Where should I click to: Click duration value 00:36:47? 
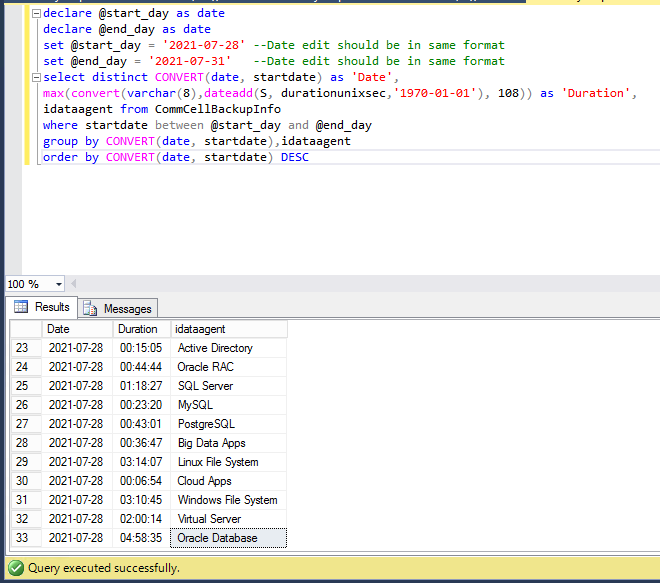tap(141, 443)
